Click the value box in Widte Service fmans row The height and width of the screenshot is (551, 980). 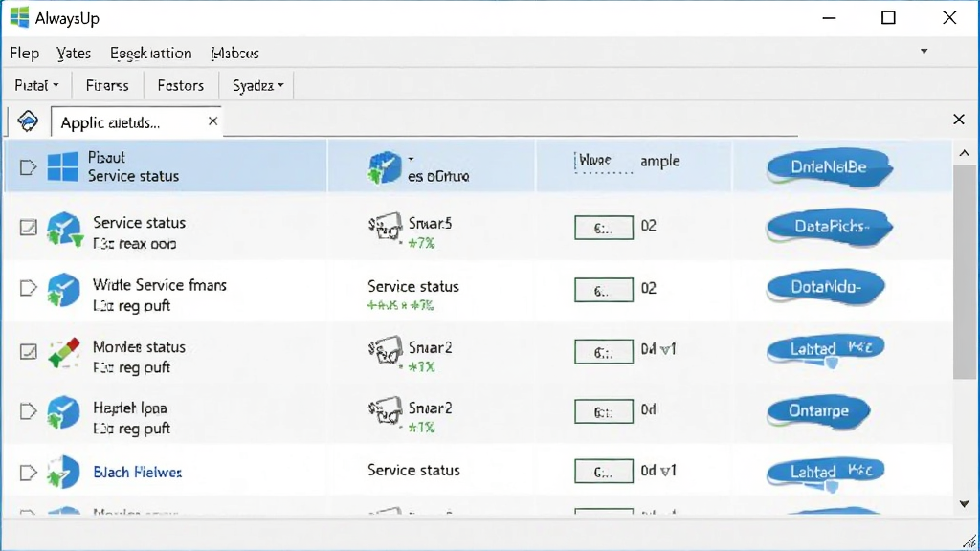[x=604, y=290]
